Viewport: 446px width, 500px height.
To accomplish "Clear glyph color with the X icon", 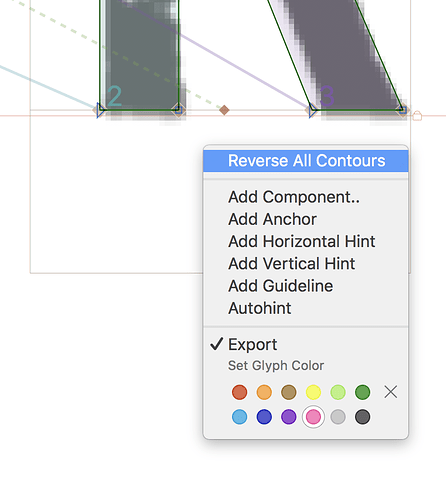I will [391, 392].
